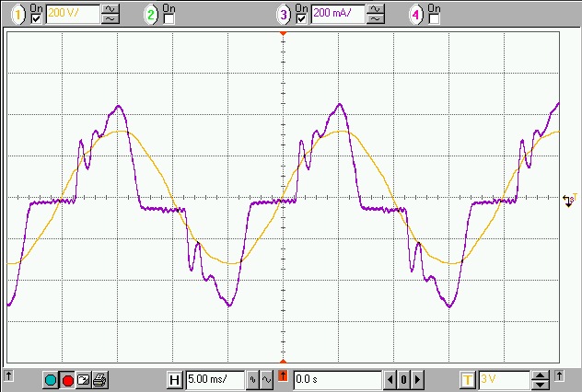Click the teal run acquisition button
The image size is (582, 392).
(x=51, y=379)
